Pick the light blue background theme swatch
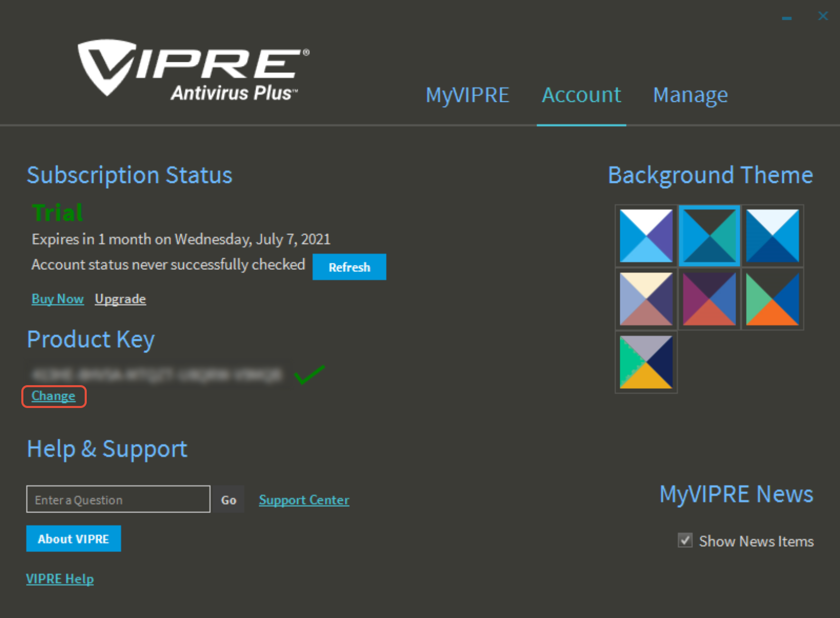This screenshot has width=840, height=618. point(772,235)
